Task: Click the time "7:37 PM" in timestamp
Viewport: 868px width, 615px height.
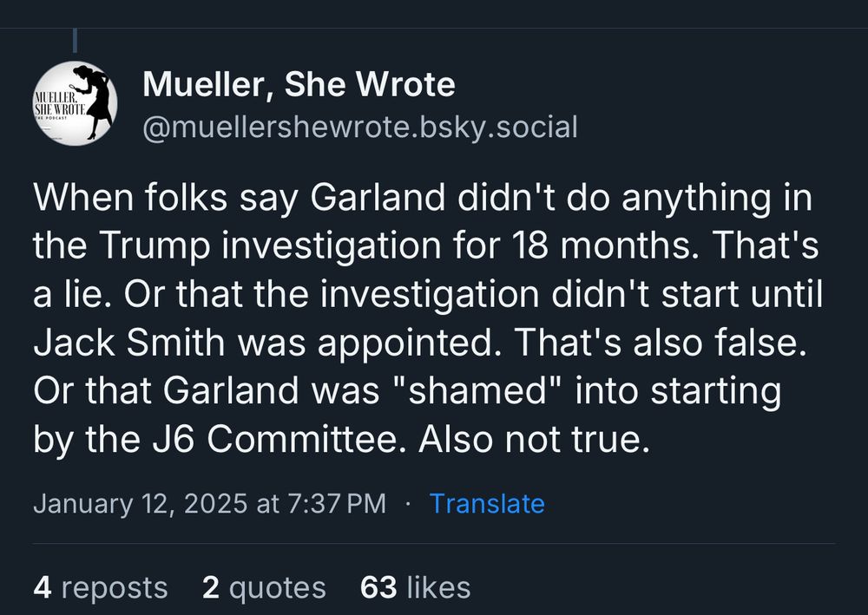Action: point(337,504)
